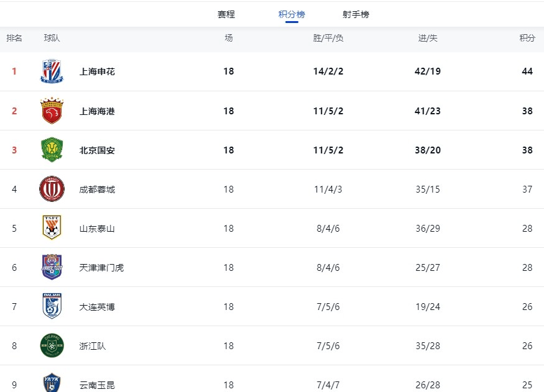Open the 成都蓉城 team name link
Screen dimensions: 544x392
97,189
